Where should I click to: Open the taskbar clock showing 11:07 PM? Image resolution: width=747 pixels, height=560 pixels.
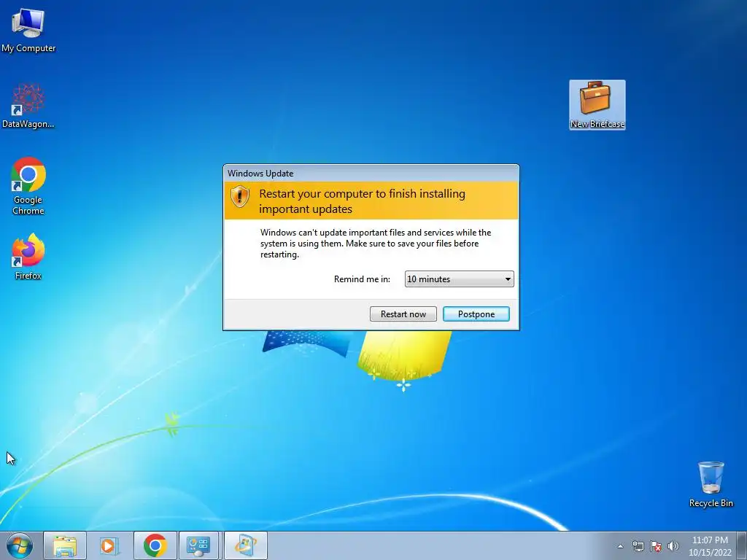pos(710,546)
